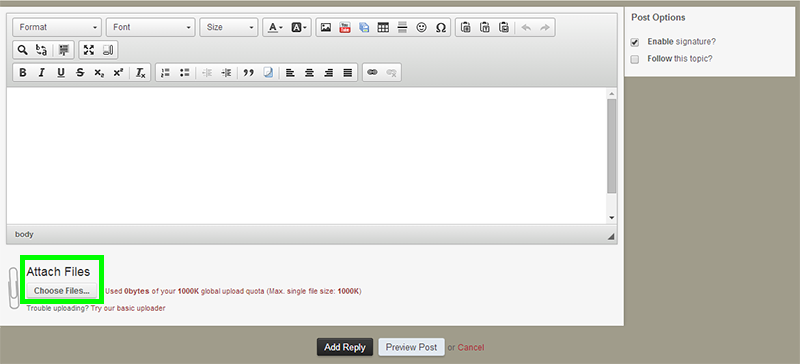Insert an image with the image icon

coord(326,28)
